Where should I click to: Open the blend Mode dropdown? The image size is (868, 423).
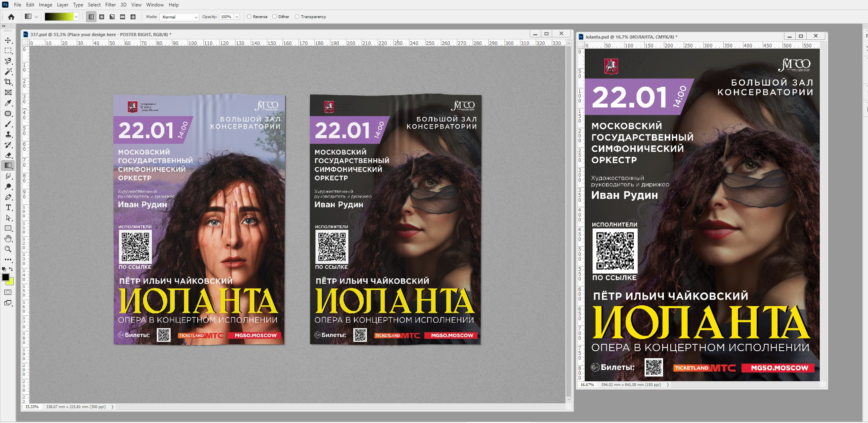(179, 17)
